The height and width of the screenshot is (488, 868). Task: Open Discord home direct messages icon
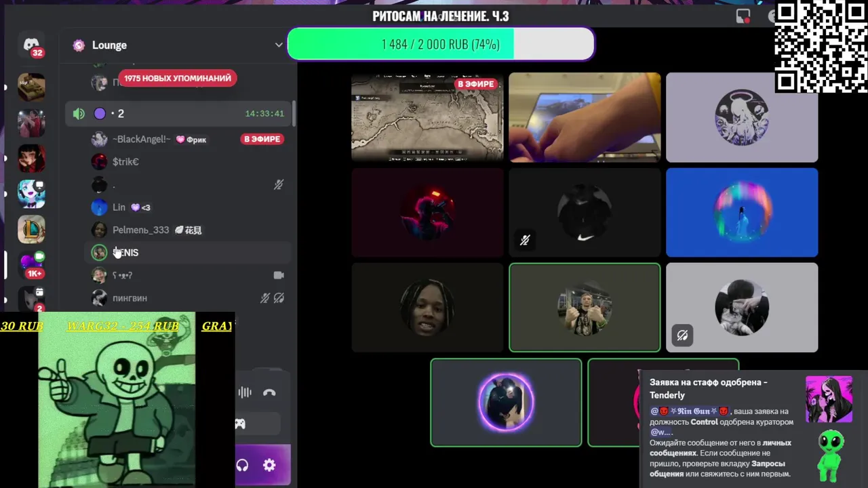[31, 45]
